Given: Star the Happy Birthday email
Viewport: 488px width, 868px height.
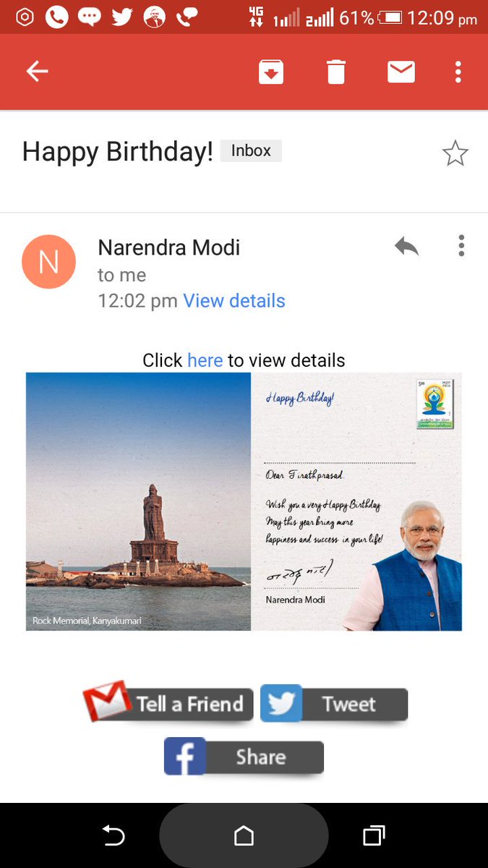Looking at the screenshot, I should [x=455, y=153].
